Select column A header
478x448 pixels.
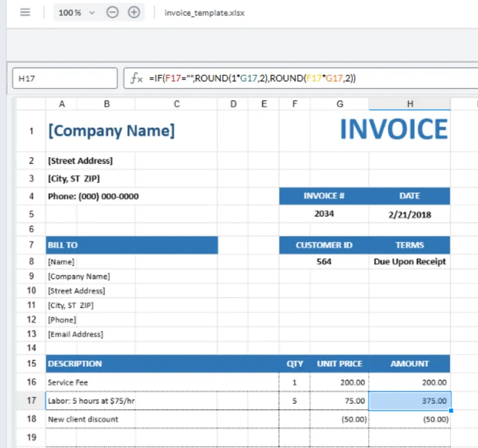coord(62,104)
